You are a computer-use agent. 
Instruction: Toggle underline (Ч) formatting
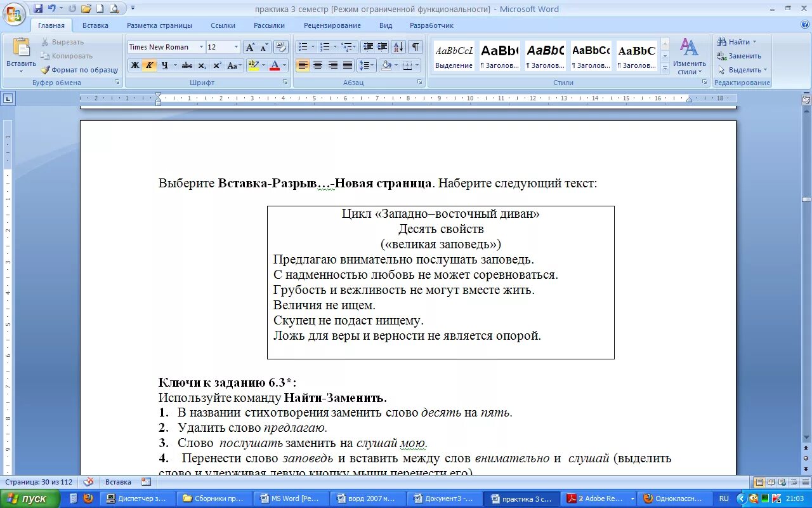click(x=164, y=65)
